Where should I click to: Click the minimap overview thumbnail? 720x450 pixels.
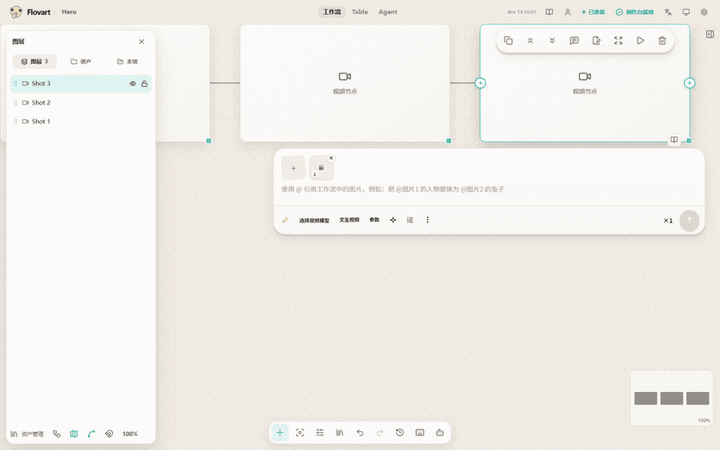pos(671,398)
